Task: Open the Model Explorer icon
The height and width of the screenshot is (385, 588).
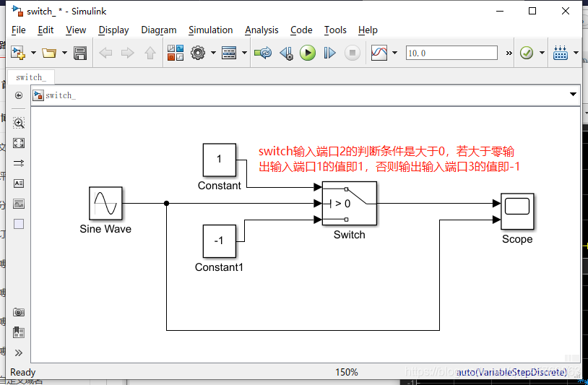Action: [x=229, y=53]
